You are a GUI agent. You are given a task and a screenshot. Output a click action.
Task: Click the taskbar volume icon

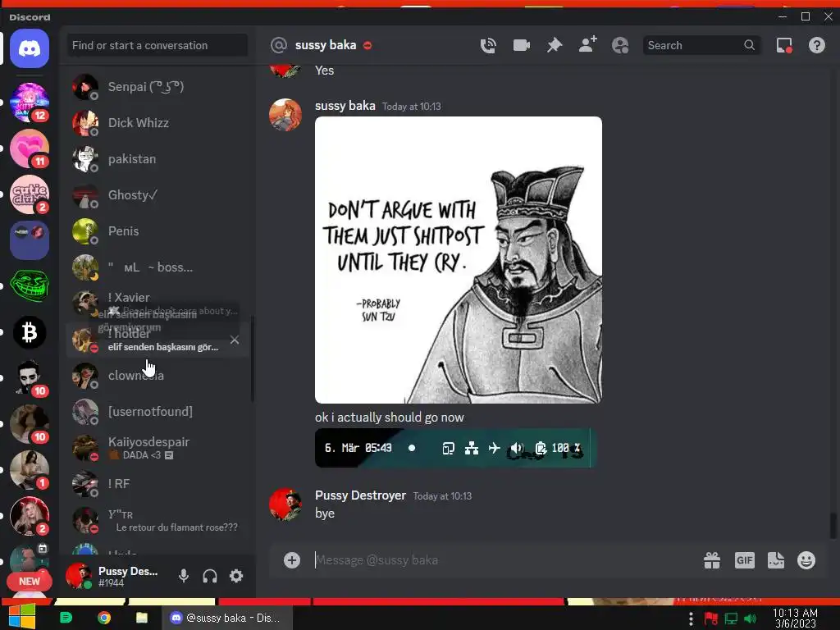pos(751,619)
